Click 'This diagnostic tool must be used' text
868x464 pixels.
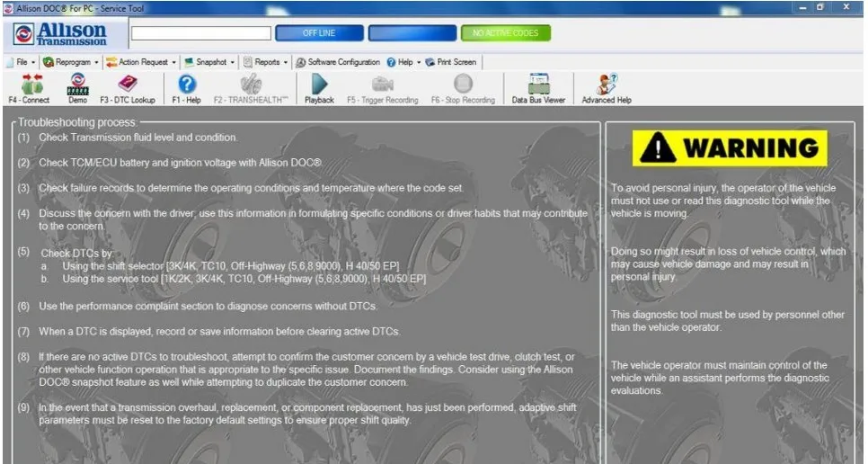(728, 321)
